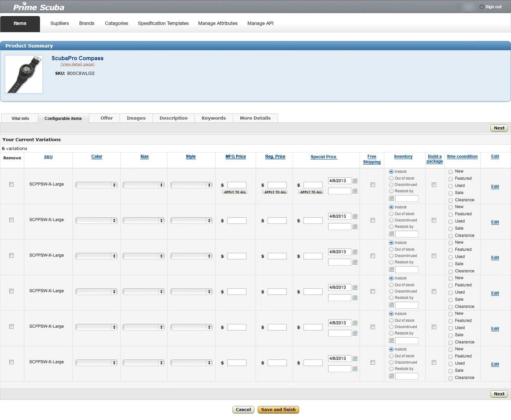Screen dimensions: 511x420
Task: Expand the Size dropdown in the fifth variation row
Action: pos(143,327)
